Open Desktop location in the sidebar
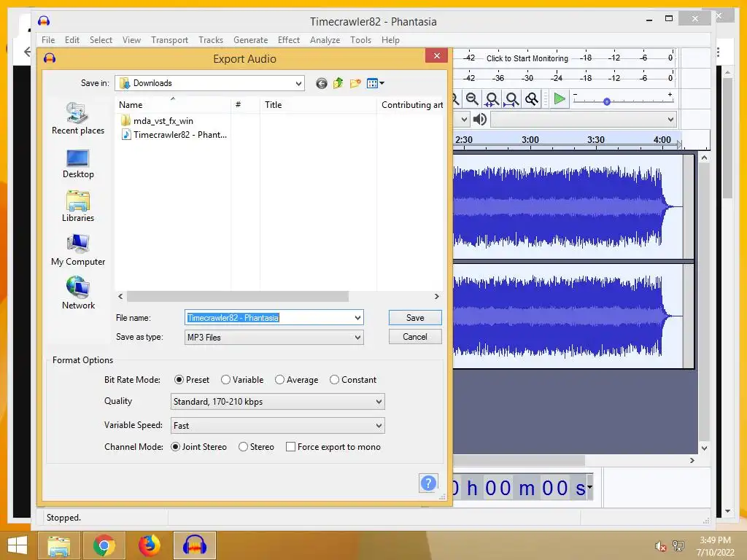 [x=77, y=164]
